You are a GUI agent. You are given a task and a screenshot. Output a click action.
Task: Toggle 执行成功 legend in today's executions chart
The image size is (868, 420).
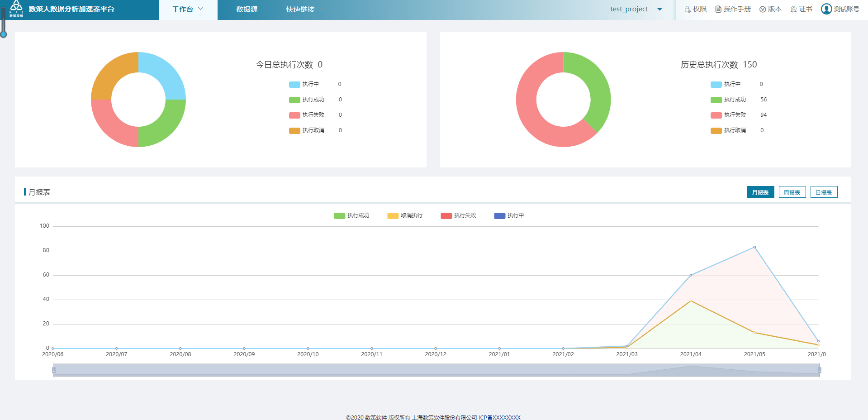tap(307, 100)
